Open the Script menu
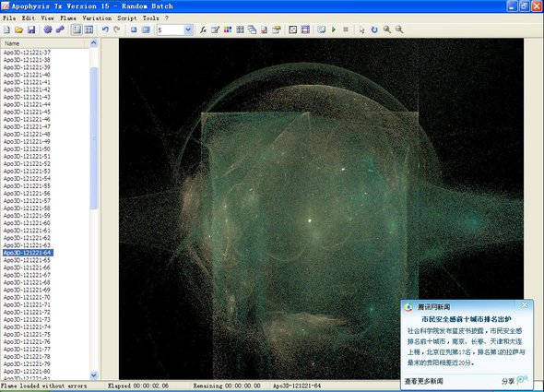The width and height of the screenshot is (544, 392). pos(126,18)
